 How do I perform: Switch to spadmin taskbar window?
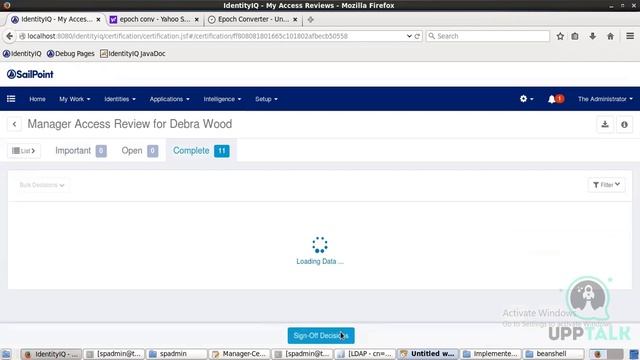(177, 354)
